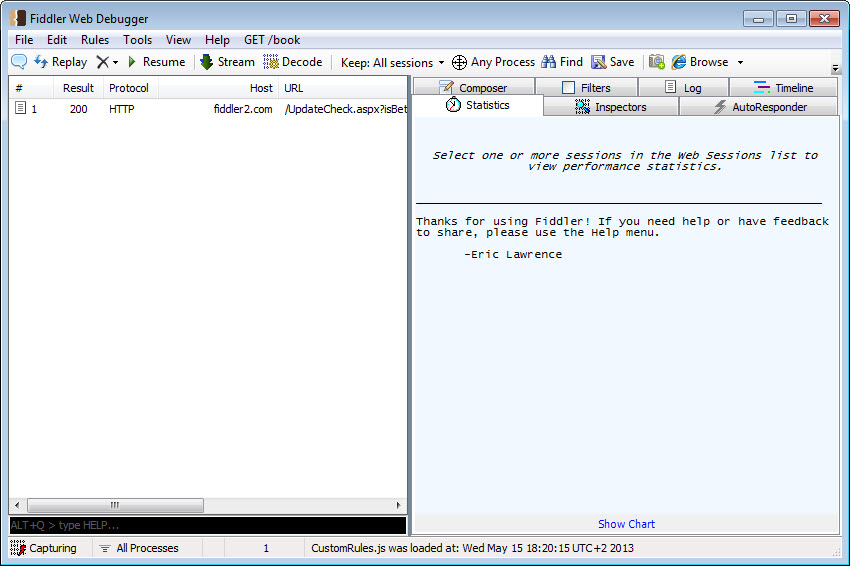Click the CustomRules.js loaded status message
850x566 pixels.
click(472, 548)
